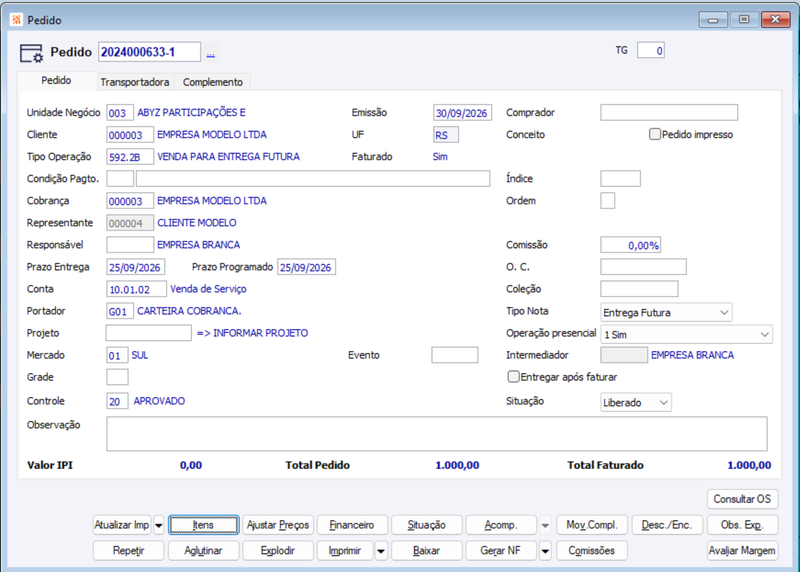Screen dimensions: 800x572
Task: Focus the Projeto field
Action: (148, 333)
